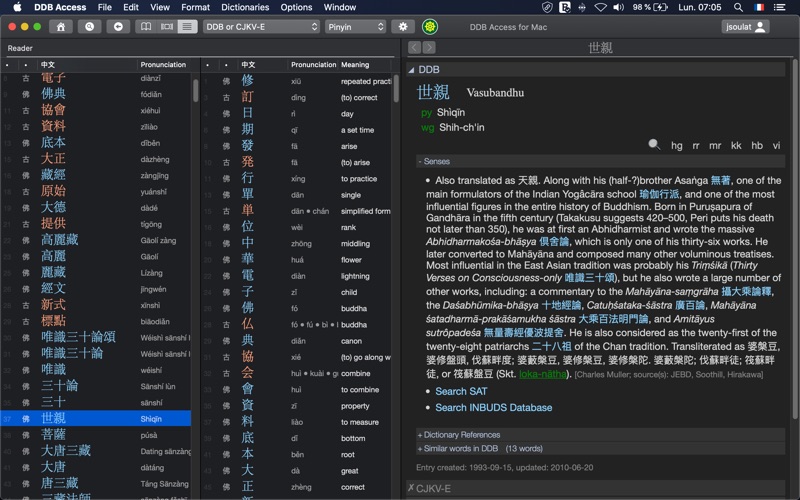Go to the Home view via house icon
This screenshot has height=500, width=800.
[60, 27]
